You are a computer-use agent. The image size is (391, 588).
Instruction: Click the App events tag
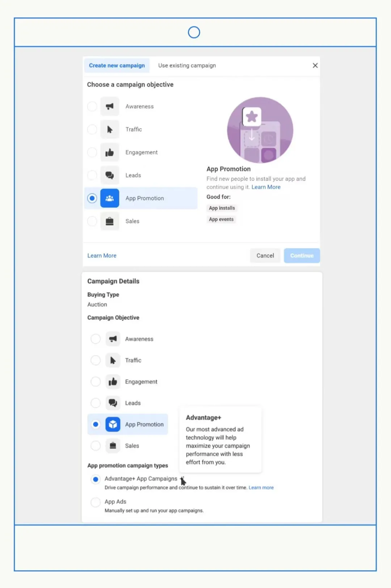(x=221, y=219)
